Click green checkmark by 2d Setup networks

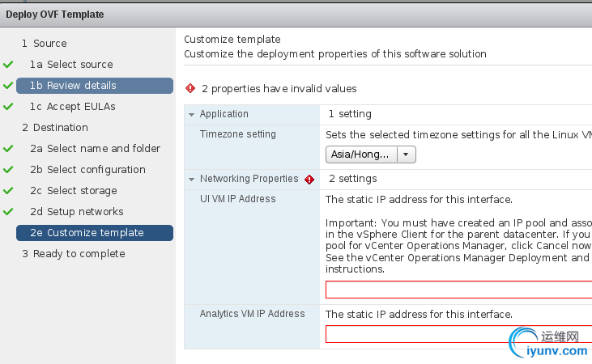(8, 212)
